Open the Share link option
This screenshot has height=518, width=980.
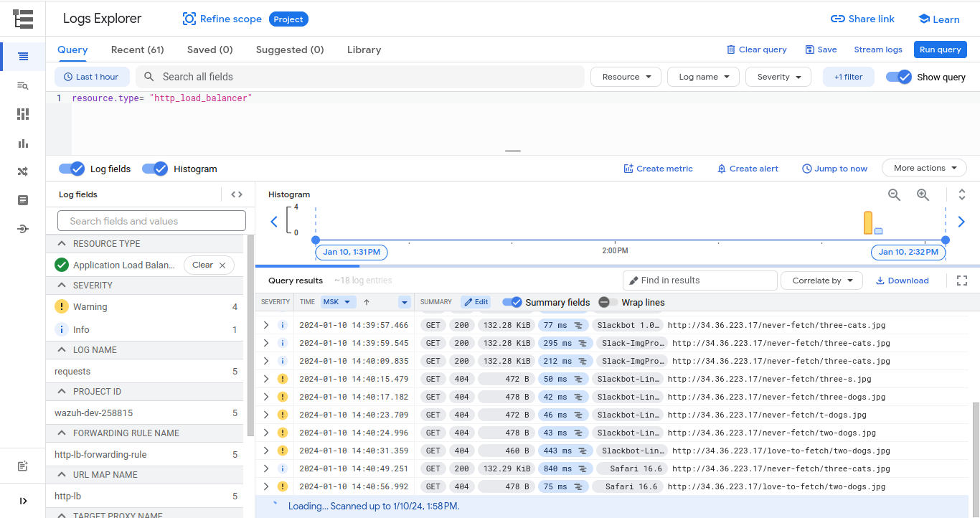coord(862,19)
